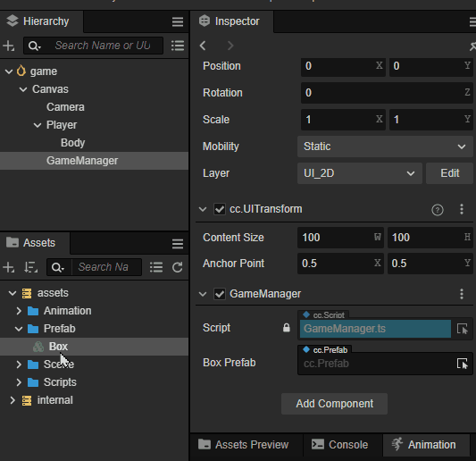Screen dimensions: 476x461
Task: Open the Animation tab
Action: [426, 445]
